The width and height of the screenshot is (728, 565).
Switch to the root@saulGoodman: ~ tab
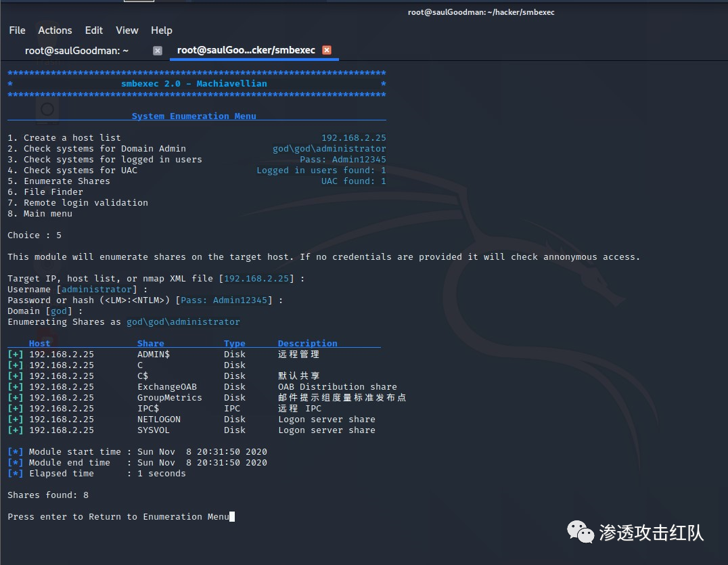click(76, 51)
